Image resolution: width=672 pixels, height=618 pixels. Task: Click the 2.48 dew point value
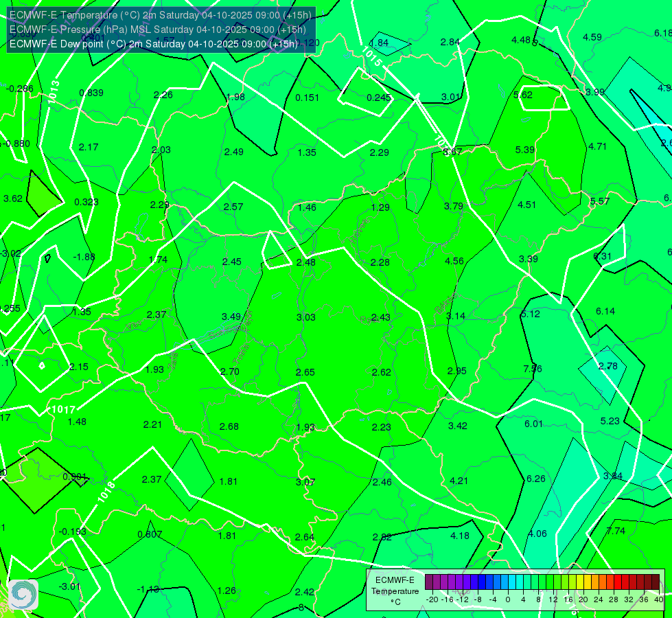[x=306, y=262]
